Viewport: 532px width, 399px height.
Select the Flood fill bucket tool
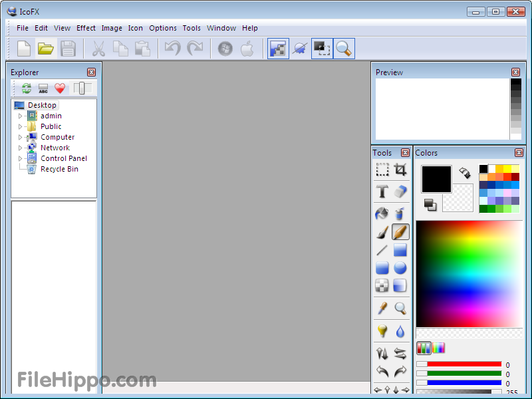click(x=382, y=213)
